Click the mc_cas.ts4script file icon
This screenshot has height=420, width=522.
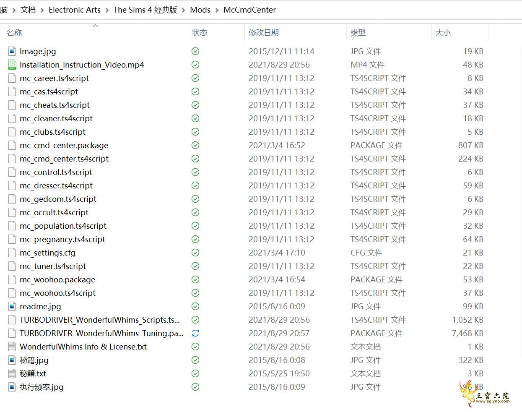12,91
